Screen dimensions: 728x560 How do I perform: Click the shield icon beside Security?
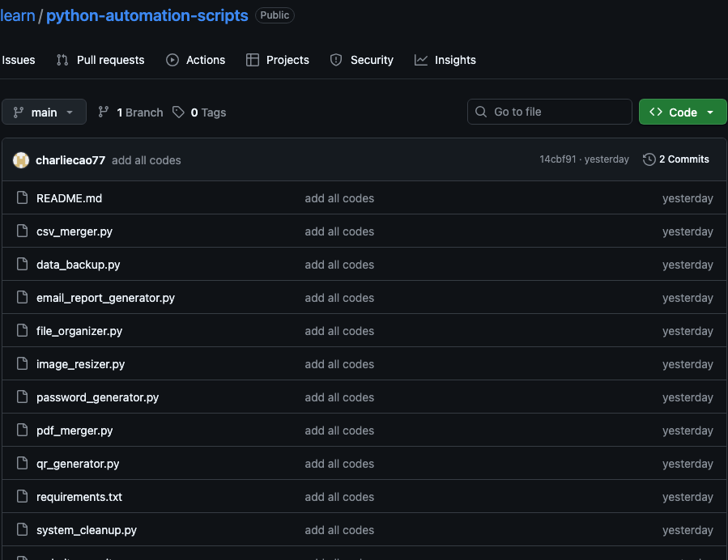pyautogui.click(x=335, y=60)
